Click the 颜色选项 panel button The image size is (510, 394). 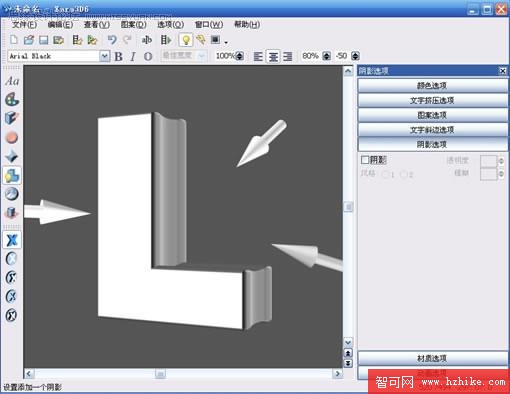click(432, 86)
